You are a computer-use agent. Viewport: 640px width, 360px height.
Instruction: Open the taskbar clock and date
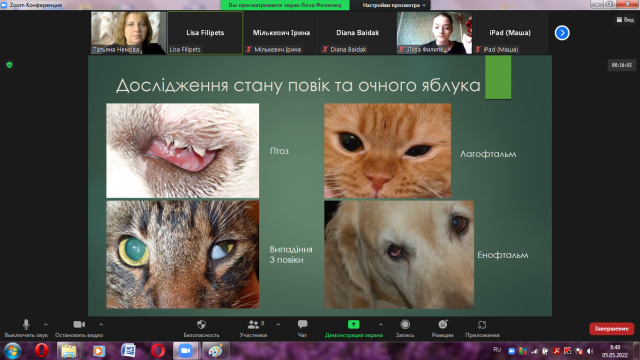click(x=615, y=351)
